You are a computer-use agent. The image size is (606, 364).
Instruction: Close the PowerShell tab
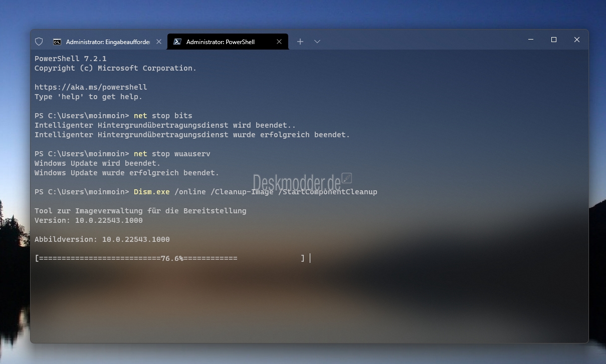pos(279,42)
